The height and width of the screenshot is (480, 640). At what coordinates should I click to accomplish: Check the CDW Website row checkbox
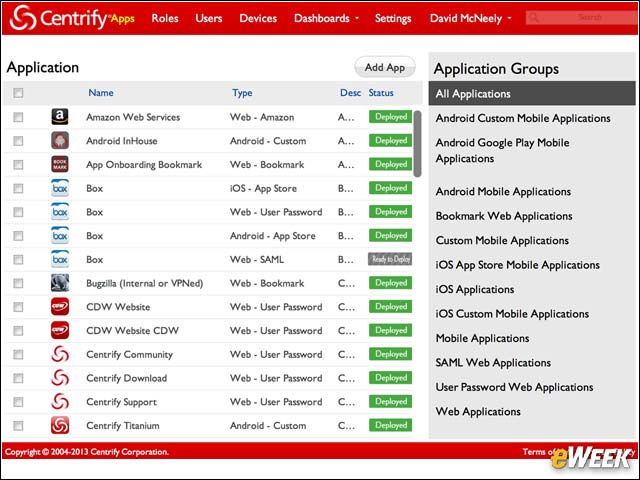(x=18, y=307)
